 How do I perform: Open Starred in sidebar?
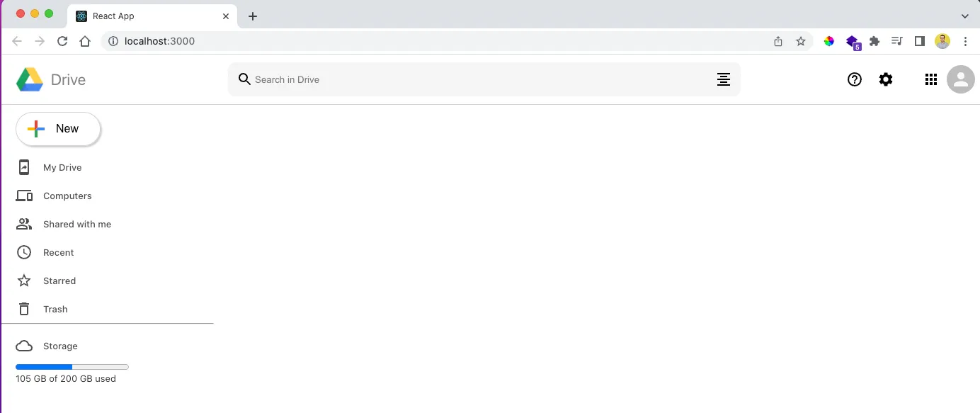point(59,281)
